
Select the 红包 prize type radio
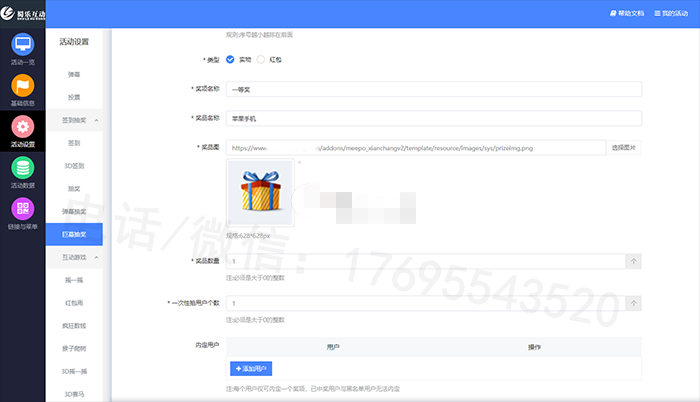click(x=261, y=59)
